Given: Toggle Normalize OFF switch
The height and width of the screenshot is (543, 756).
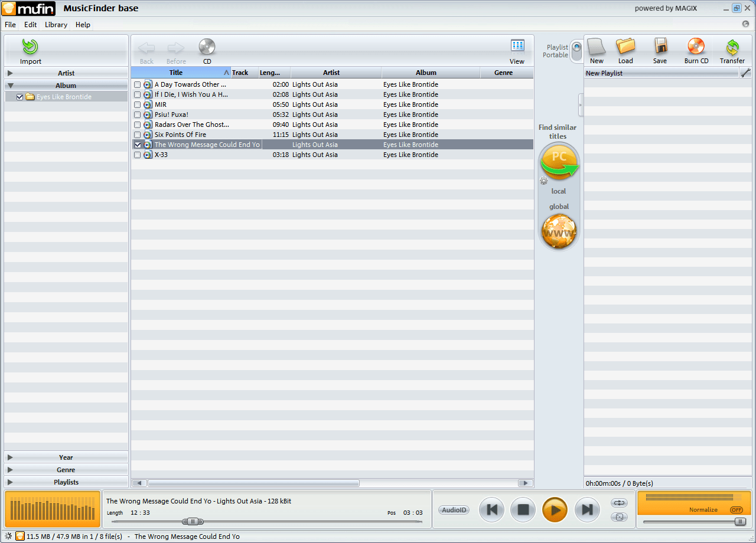Looking at the screenshot, I should coord(737,510).
